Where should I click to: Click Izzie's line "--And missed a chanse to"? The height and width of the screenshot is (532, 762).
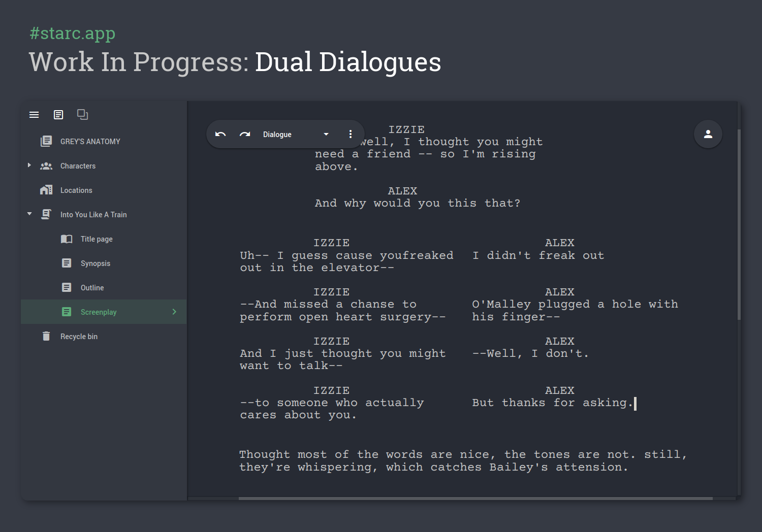tap(328, 304)
